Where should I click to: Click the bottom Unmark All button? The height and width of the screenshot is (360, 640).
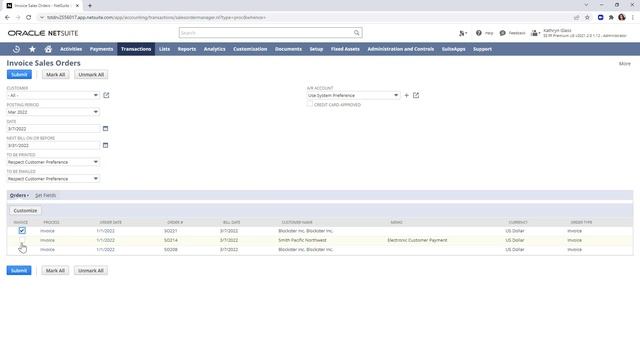pos(91,271)
